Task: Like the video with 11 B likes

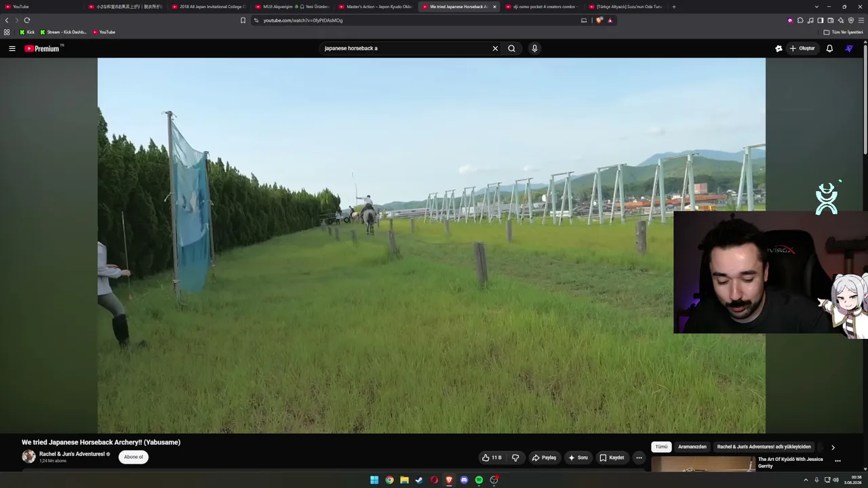Action: 492,457
